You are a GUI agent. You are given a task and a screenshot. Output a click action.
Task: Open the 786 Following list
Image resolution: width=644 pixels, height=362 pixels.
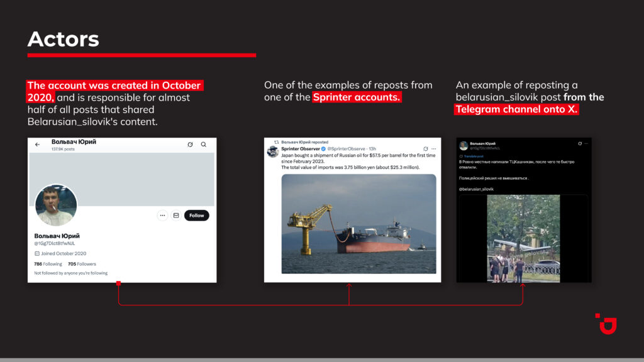(x=48, y=264)
